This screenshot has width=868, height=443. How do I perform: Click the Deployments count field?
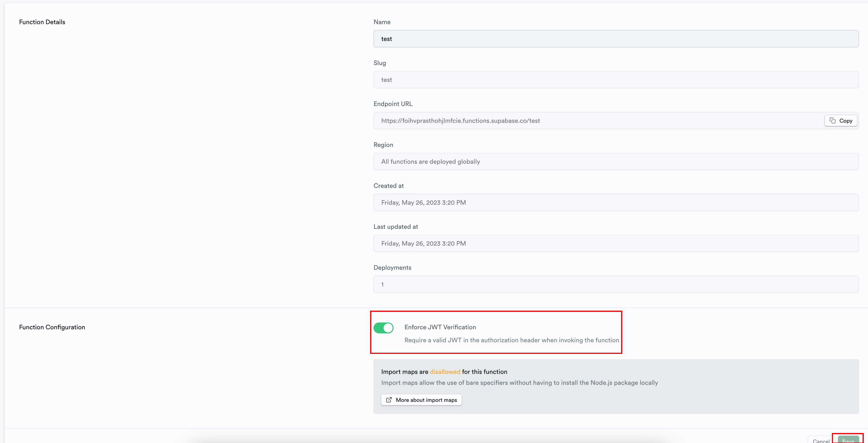coord(616,284)
